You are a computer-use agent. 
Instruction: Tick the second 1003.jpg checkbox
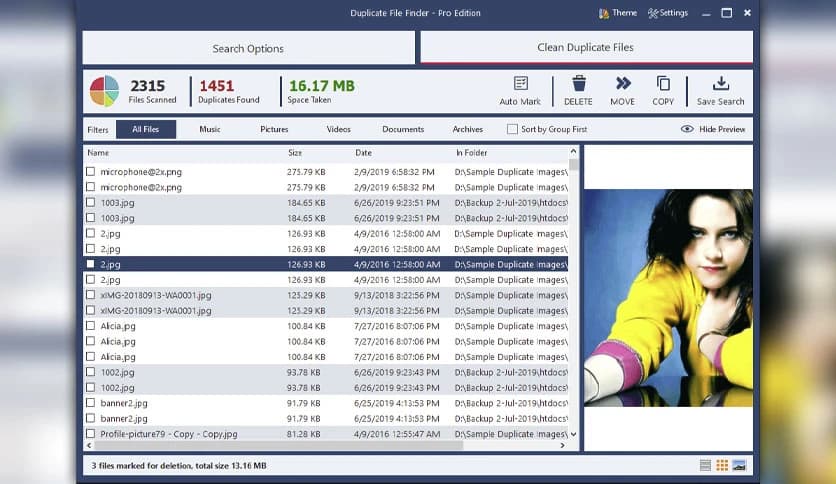(x=91, y=217)
